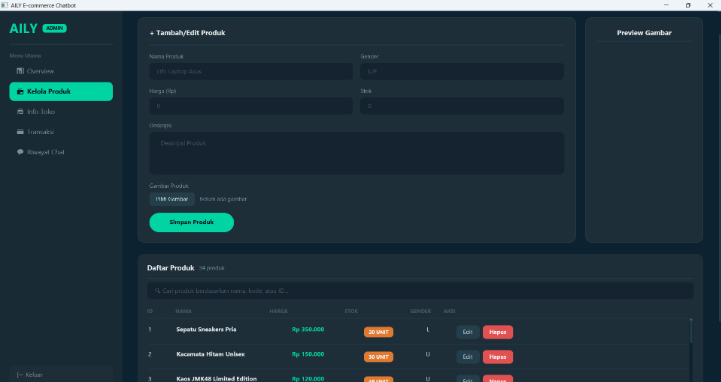This screenshot has height=382, width=721.
Task: Open the Overview menu item
Action: 61,71
